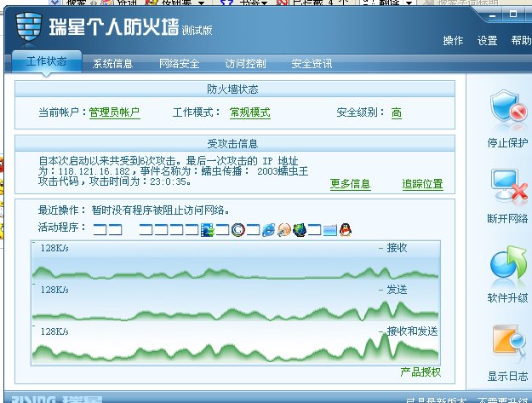Select the film-strip download icon in active programs
Viewport: 532px width, 403px height.
[x=208, y=230]
